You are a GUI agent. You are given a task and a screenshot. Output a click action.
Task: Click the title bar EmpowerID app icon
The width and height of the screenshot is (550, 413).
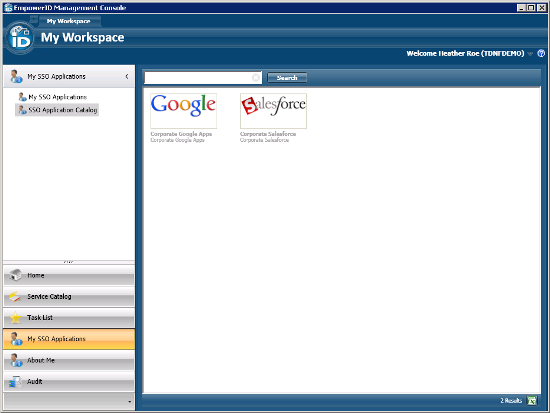tap(8, 7)
